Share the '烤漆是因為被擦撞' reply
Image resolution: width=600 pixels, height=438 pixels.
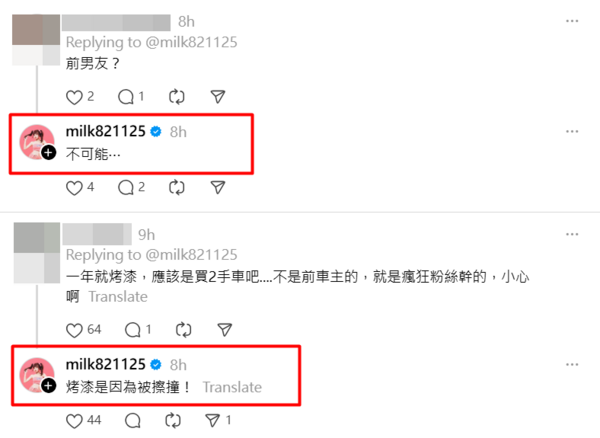coord(212,420)
